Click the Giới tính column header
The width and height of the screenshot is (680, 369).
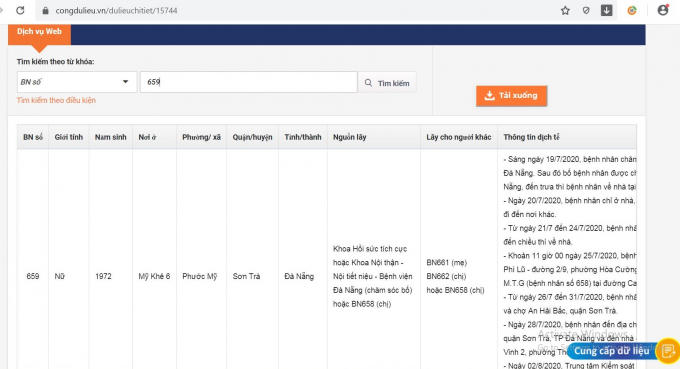[69, 137]
